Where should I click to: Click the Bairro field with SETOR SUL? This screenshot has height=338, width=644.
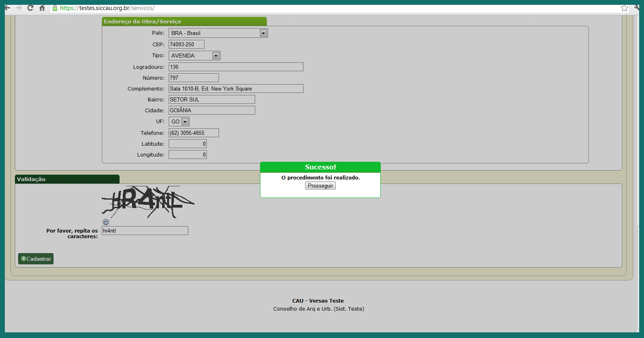(x=212, y=99)
